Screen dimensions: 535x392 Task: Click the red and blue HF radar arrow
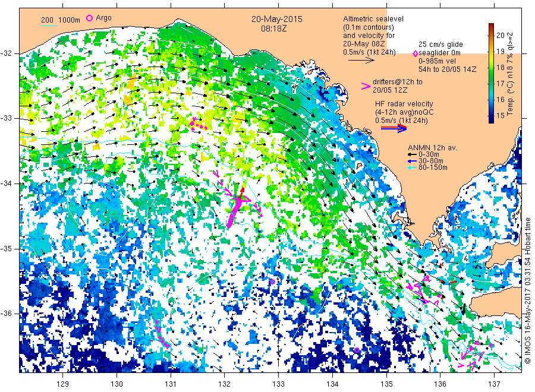pos(394,128)
